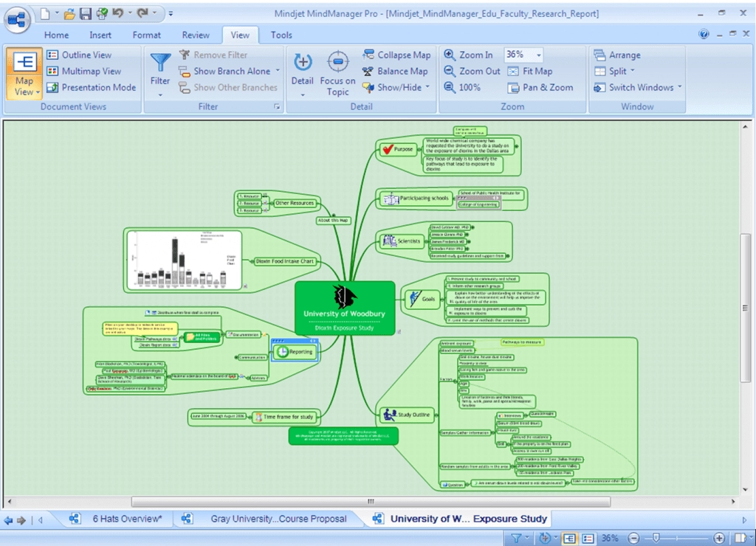Click the vertical scrollbar thumb

click(x=746, y=308)
